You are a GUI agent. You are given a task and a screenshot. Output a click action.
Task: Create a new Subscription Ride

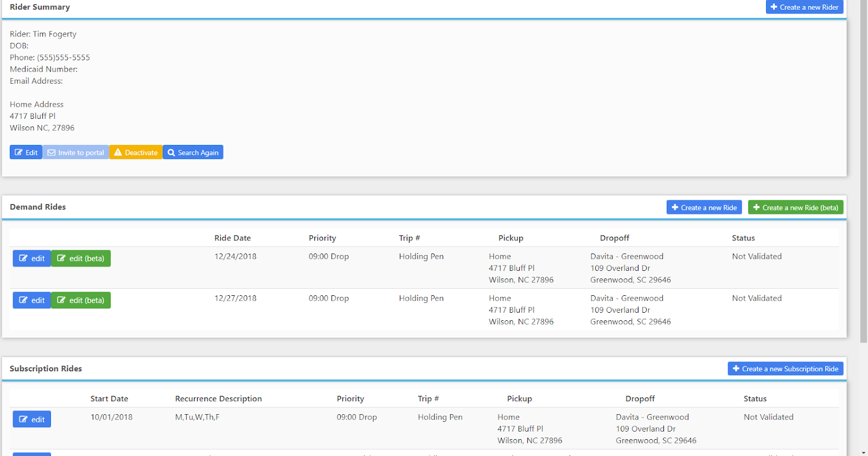tap(786, 369)
